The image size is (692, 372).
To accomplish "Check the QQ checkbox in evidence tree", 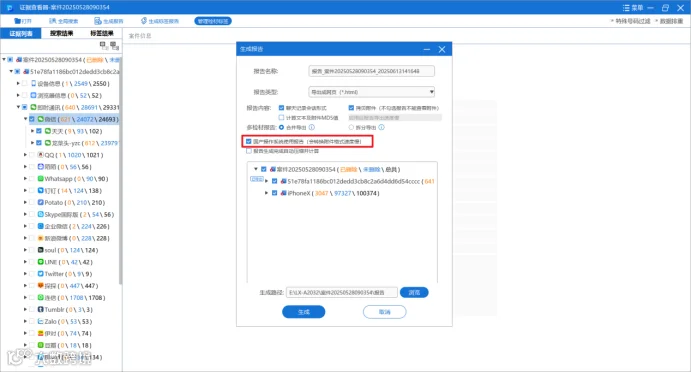I will click(32, 155).
